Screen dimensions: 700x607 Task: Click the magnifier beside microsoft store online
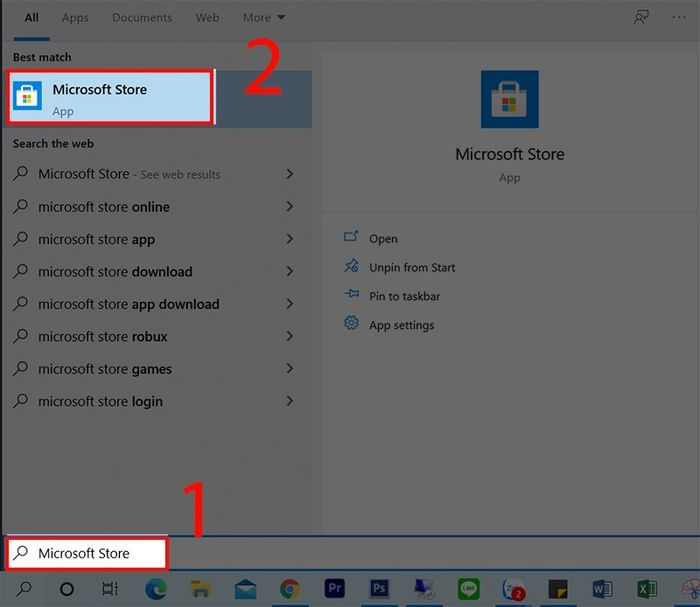click(x=21, y=206)
